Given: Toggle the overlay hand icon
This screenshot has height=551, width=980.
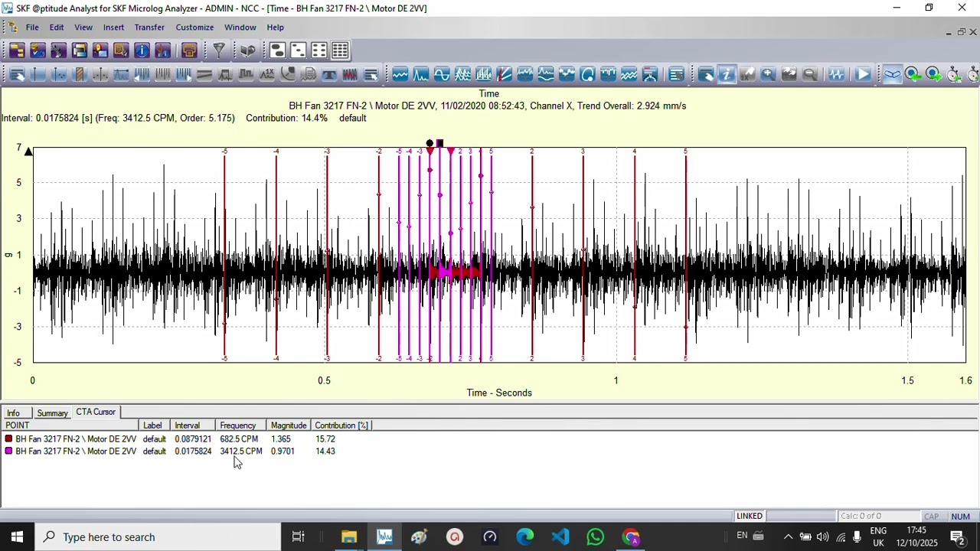Looking at the screenshot, I should pyautogui.click(x=706, y=74).
